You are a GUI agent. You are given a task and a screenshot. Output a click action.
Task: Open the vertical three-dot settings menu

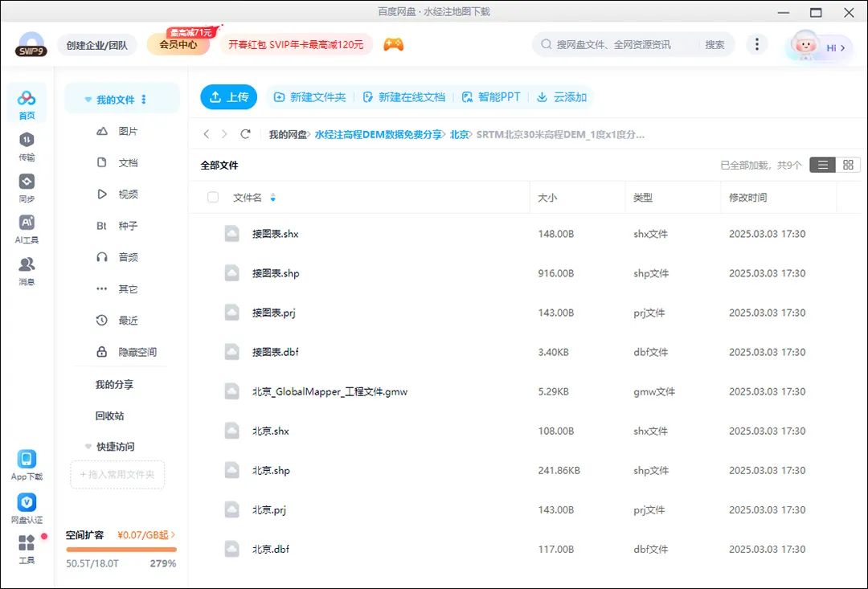click(757, 44)
